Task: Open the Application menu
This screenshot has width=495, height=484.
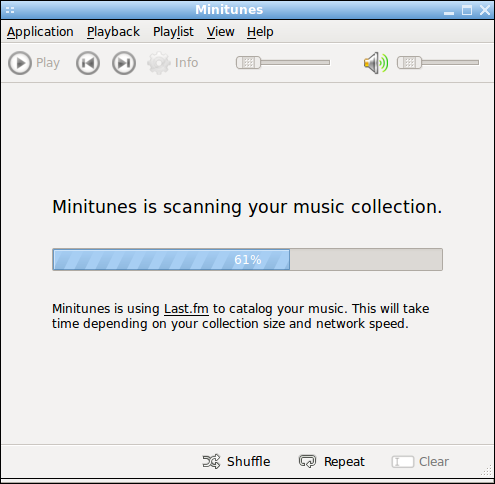Action: coord(40,32)
